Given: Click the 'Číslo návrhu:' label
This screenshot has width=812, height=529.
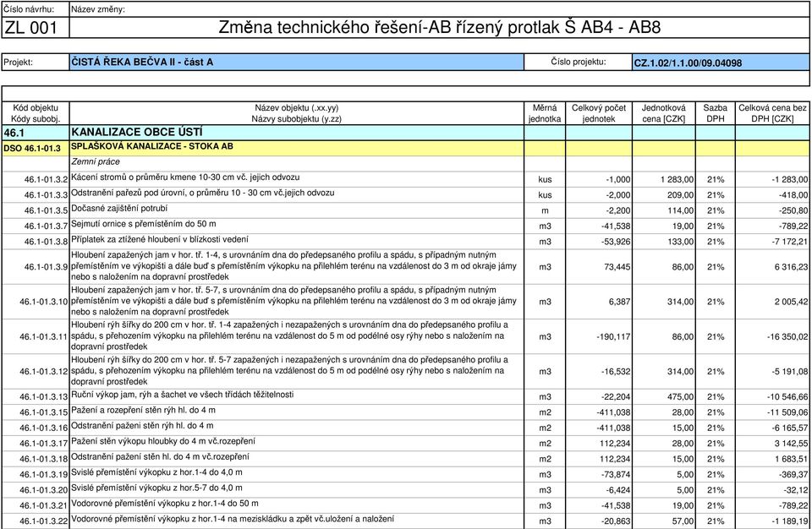Looking at the screenshot, I should pos(29,9).
